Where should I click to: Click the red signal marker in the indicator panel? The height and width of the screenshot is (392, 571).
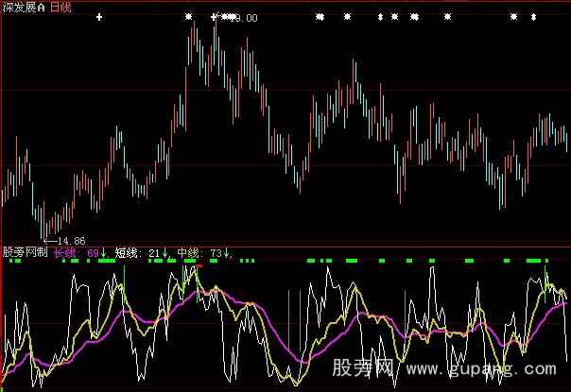pyautogui.click(x=199, y=265)
